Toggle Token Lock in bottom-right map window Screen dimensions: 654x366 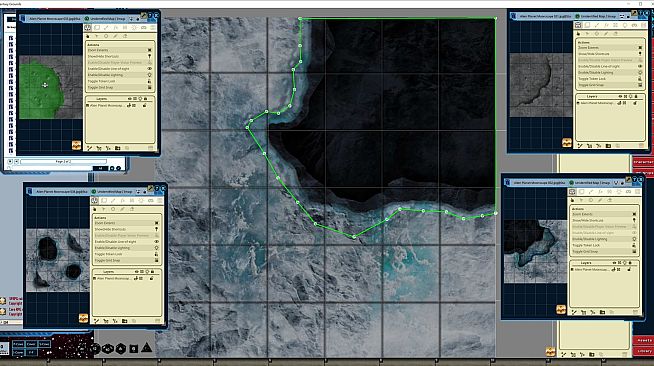click(604, 246)
